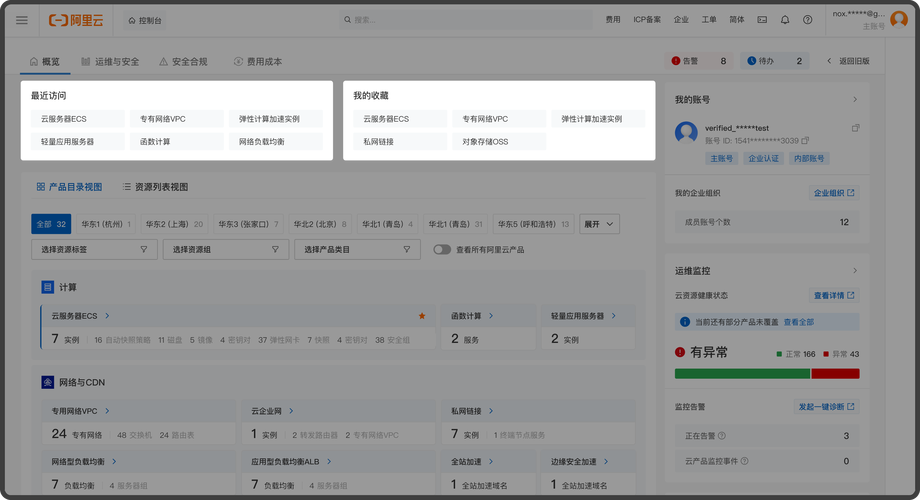The width and height of the screenshot is (920, 500).
Task: Open 轻量应用服务器 in recent visits
Action: 77,141
